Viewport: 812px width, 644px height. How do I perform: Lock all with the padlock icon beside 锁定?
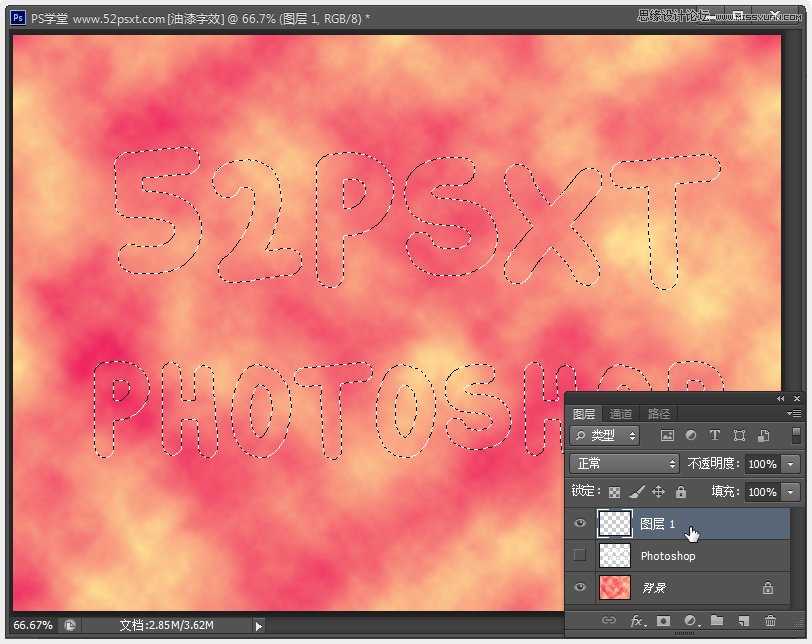coord(681,492)
